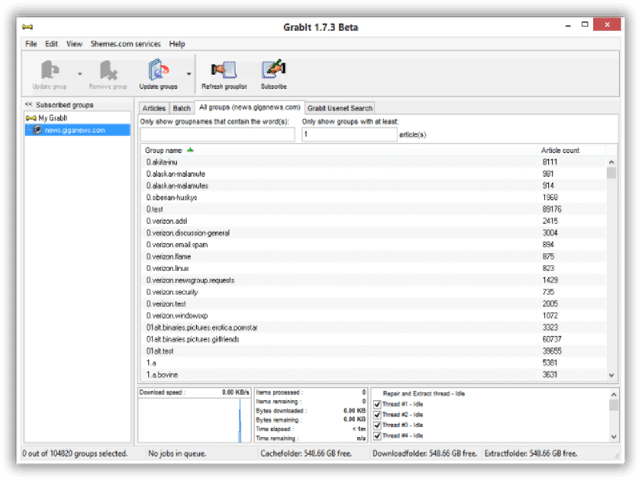
Task: Click the group list scrollbar down arrow
Action: coord(611,375)
